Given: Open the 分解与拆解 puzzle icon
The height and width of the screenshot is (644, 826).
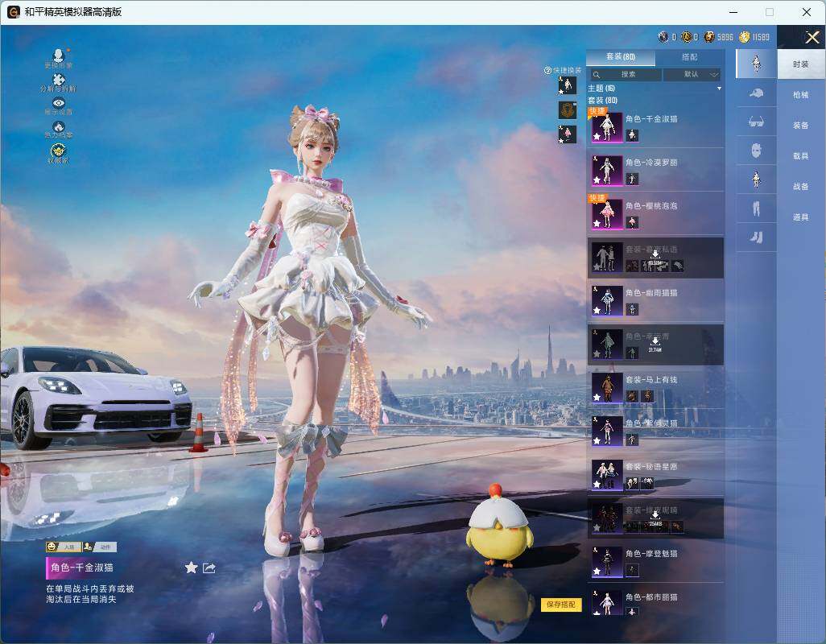Looking at the screenshot, I should [x=59, y=80].
